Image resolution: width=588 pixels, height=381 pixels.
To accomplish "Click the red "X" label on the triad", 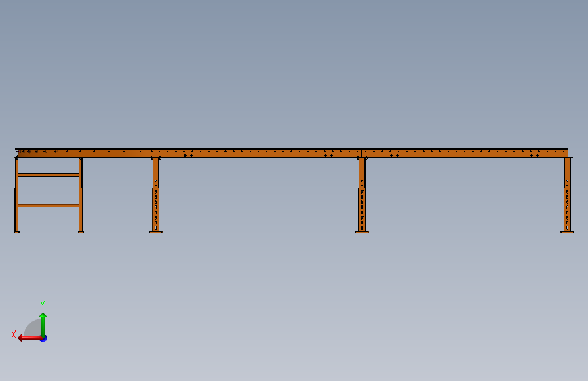I will point(14,334).
